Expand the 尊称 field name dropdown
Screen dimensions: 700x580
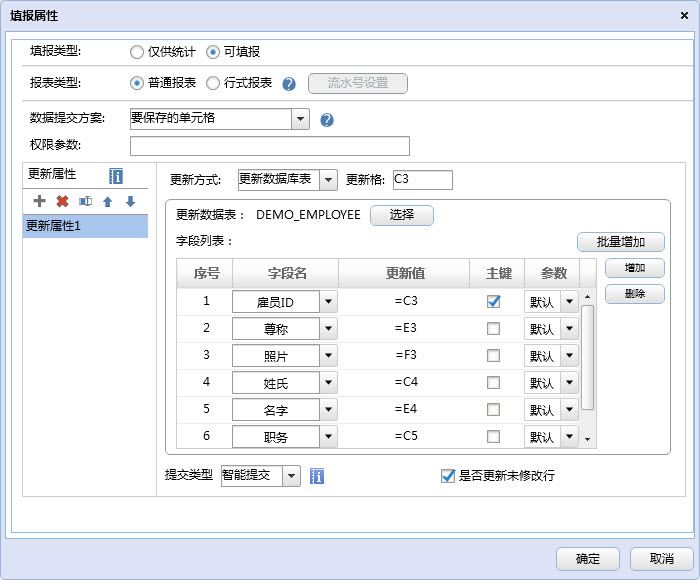coord(328,329)
